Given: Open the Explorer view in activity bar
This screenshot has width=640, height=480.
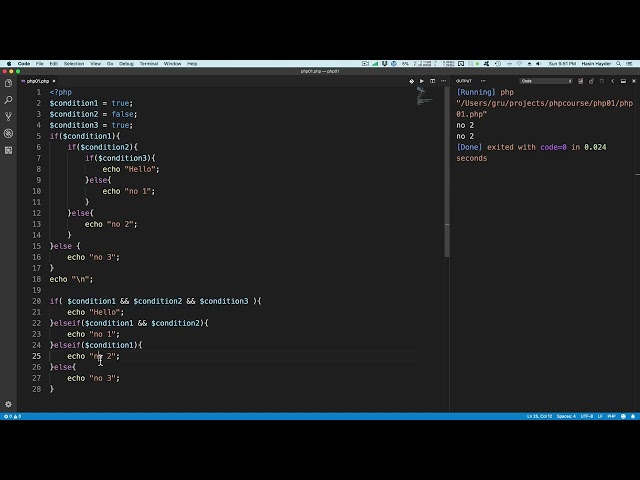Looking at the screenshot, I should click(x=8, y=83).
